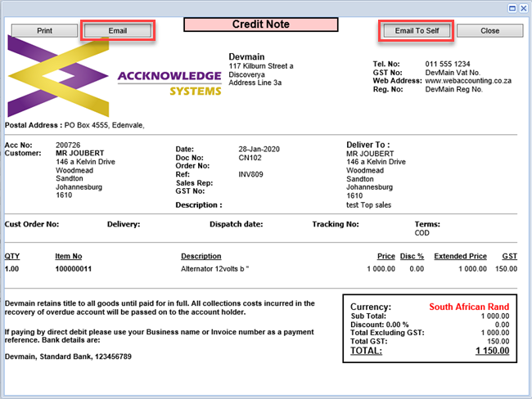Click the Credit Note title banner
The width and height of the screenshot is (532, 399).
(261, 25)
